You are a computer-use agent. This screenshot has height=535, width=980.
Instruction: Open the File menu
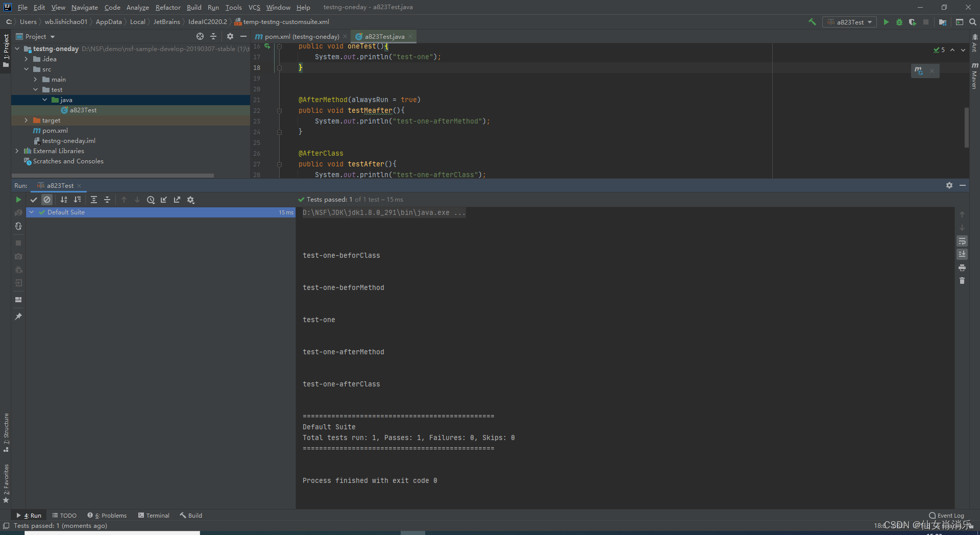22,7
